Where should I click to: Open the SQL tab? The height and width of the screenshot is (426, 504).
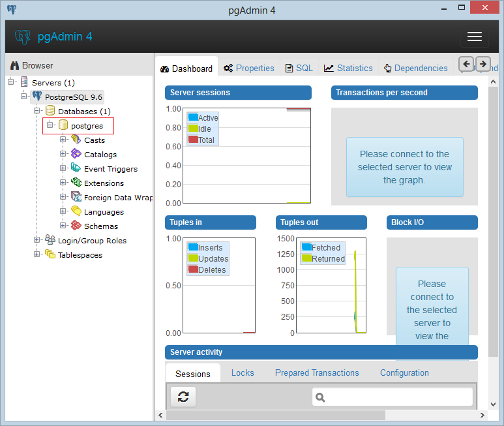coord(299,68)
